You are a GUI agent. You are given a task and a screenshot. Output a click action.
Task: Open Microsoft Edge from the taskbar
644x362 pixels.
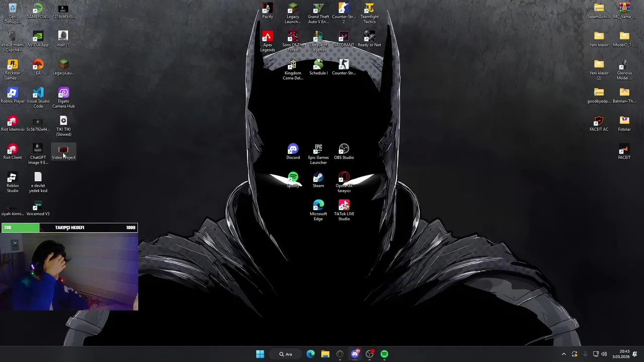[x=310, y=354]
